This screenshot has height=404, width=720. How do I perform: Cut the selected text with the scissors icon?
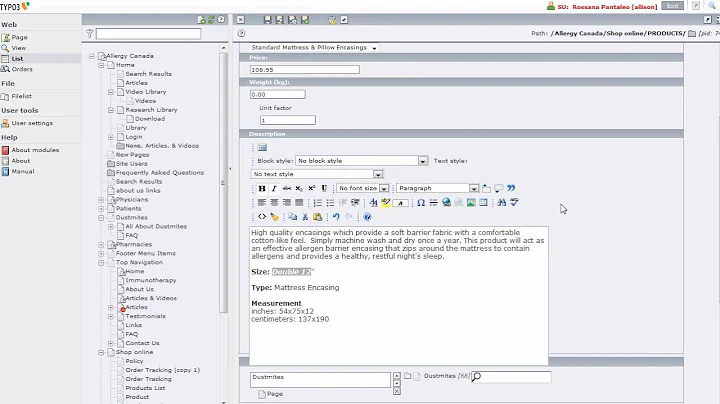(305, 217)
